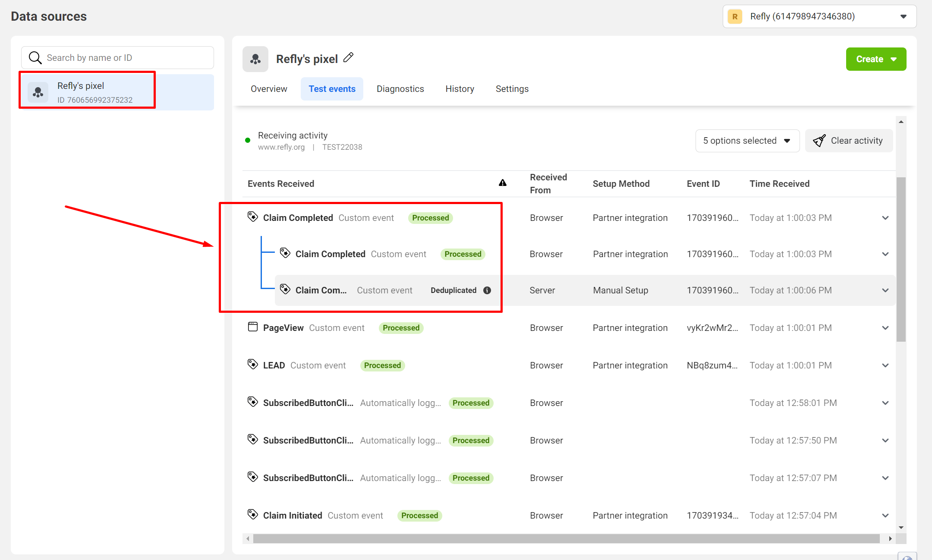This screenshot has height=560, width=932.
Task: Click the vertical scrollbar thumb beside the events list
Action: click(x=901, y=259)
